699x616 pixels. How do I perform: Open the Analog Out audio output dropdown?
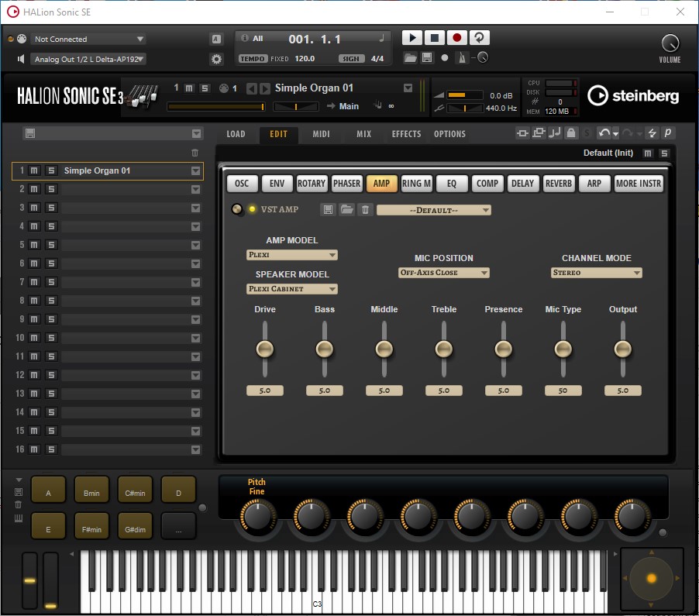88,59
